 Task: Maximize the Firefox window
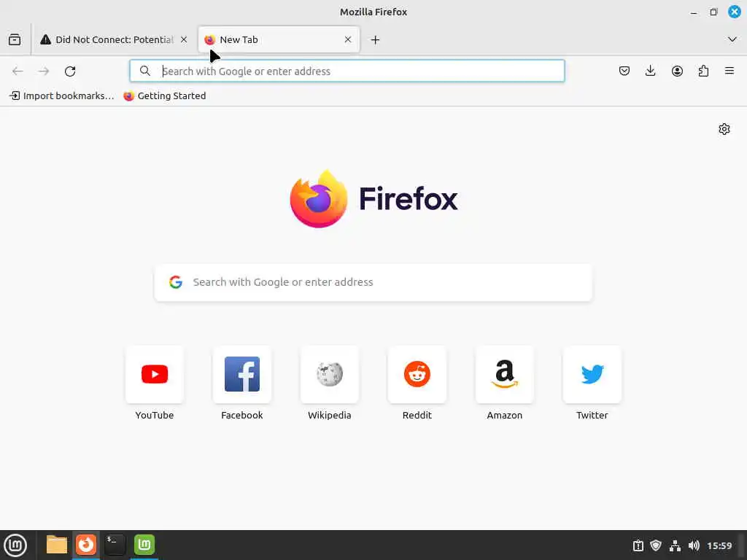(713, 12)
